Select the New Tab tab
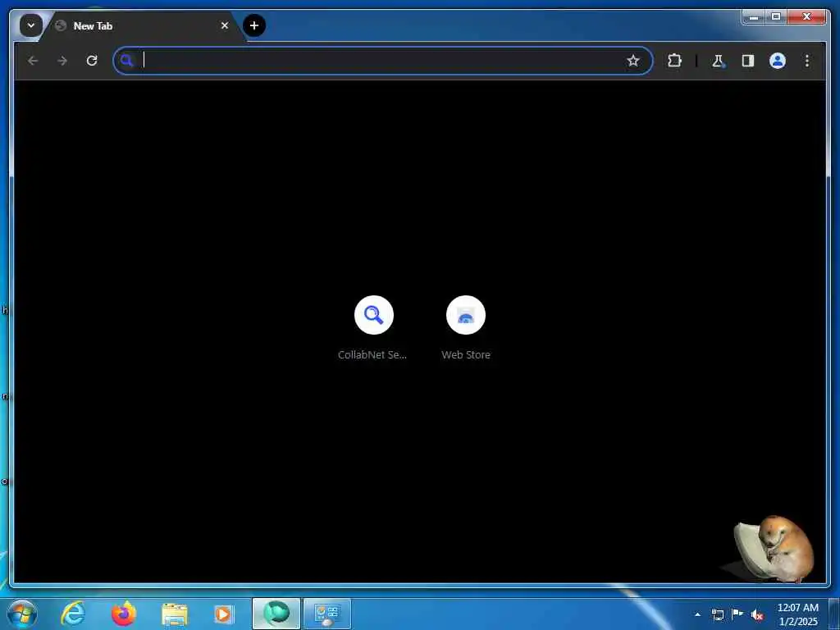This screenshot has height=630, width=840. (x=142, y=25)
